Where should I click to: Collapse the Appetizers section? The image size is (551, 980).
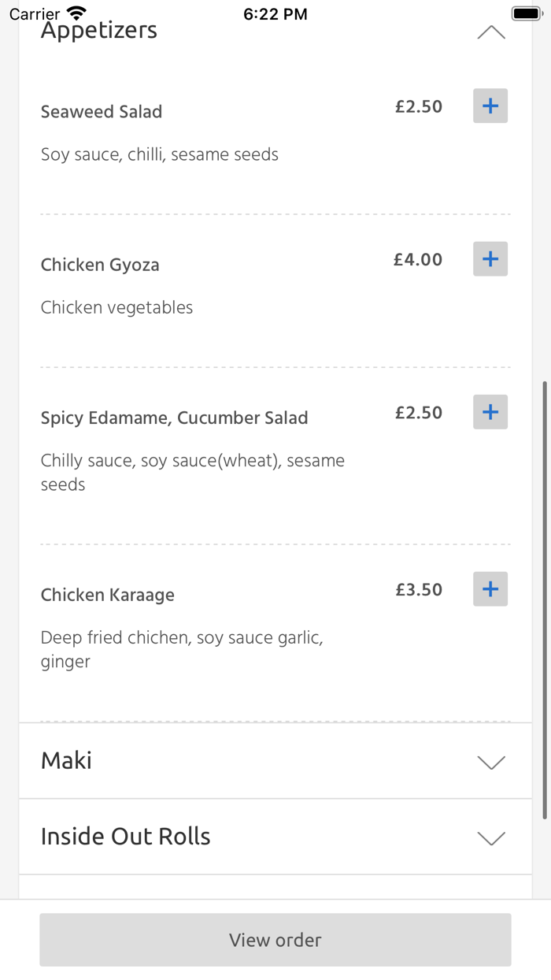pyautogui.click(x=491, y=32)
